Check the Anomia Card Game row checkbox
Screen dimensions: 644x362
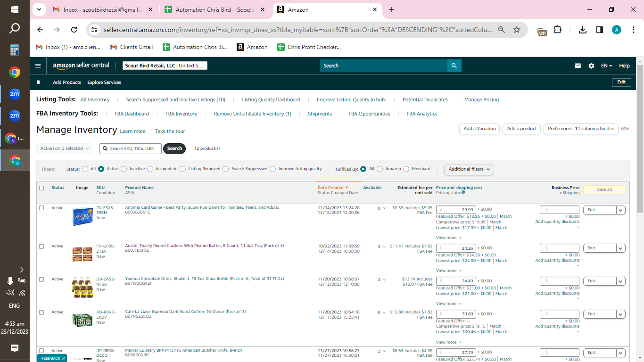tap(41, 208)
